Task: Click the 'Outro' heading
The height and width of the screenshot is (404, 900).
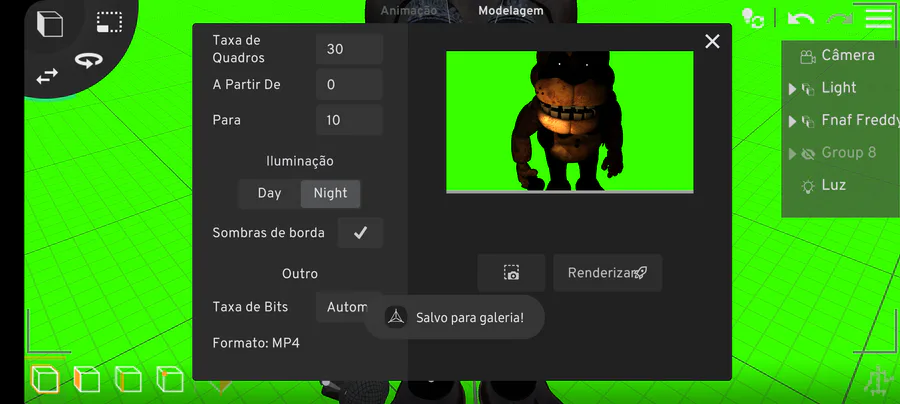Action: 300,274
